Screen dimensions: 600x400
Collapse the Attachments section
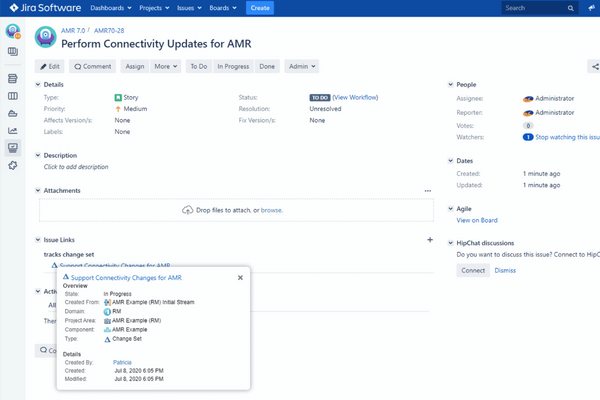38,191
